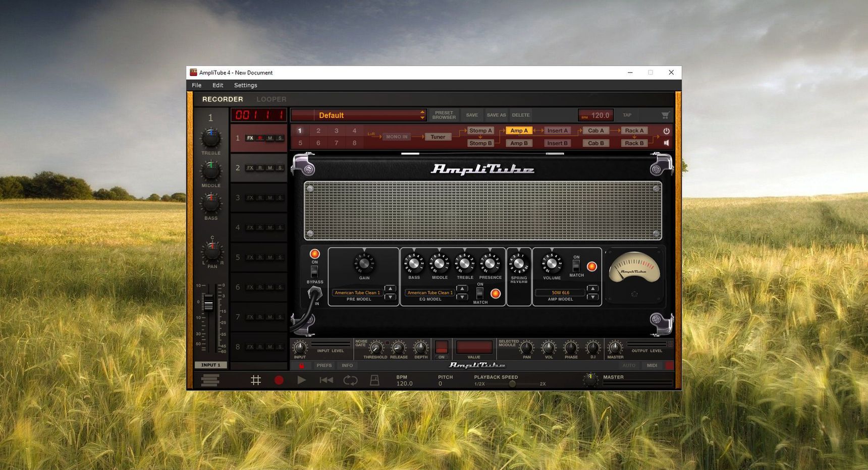Arm record R on track 1
868x470 pixels.
(x=260, y=138)
